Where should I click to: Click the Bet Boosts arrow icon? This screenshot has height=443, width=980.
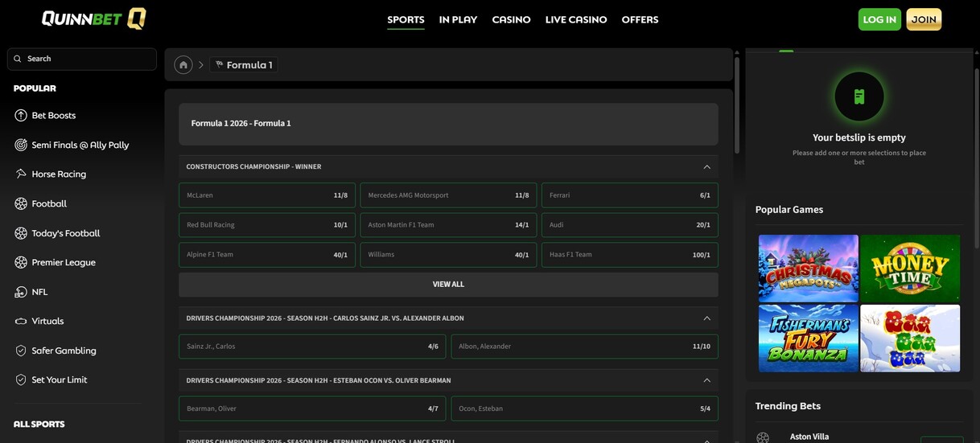[21, 115]
